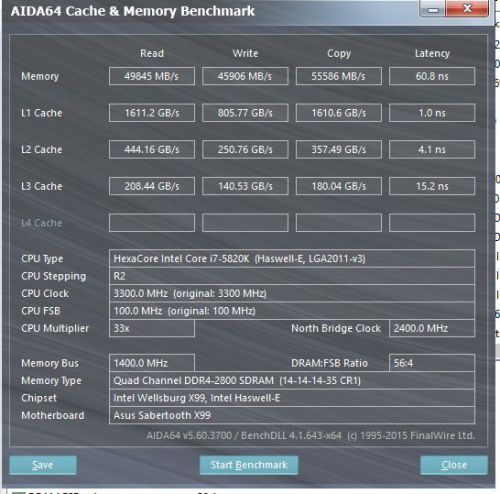Viewport: 500px width, 494px height.
Task: Click the greyed L4 Cache label
Action: tap(42, 223)
